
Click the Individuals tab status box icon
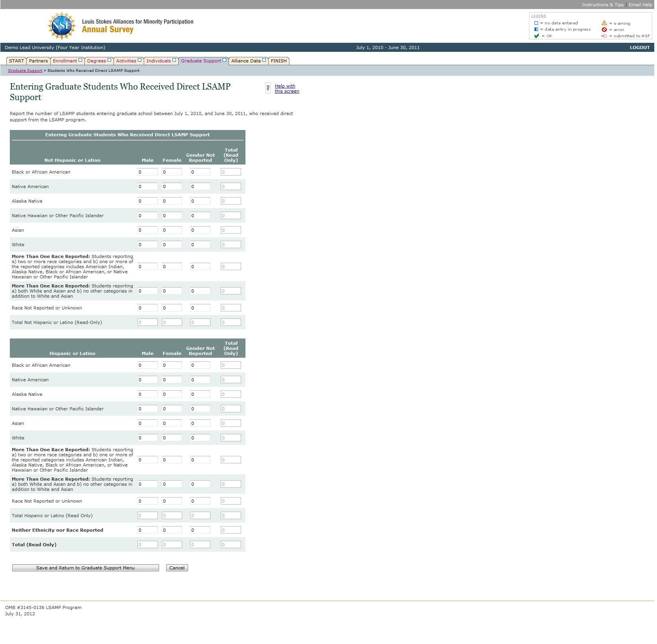[174, 60]
